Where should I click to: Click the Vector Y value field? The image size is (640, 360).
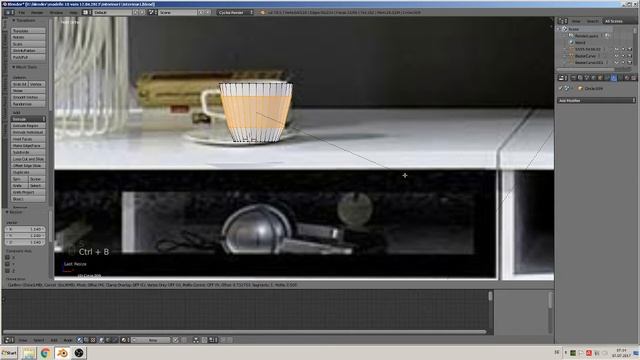(x=24, y=236)
